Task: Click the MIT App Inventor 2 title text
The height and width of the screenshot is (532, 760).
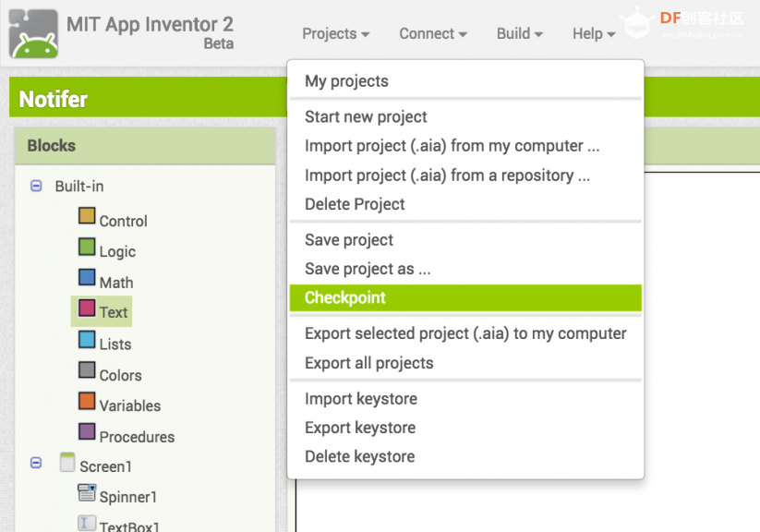Action: (150, 24)
